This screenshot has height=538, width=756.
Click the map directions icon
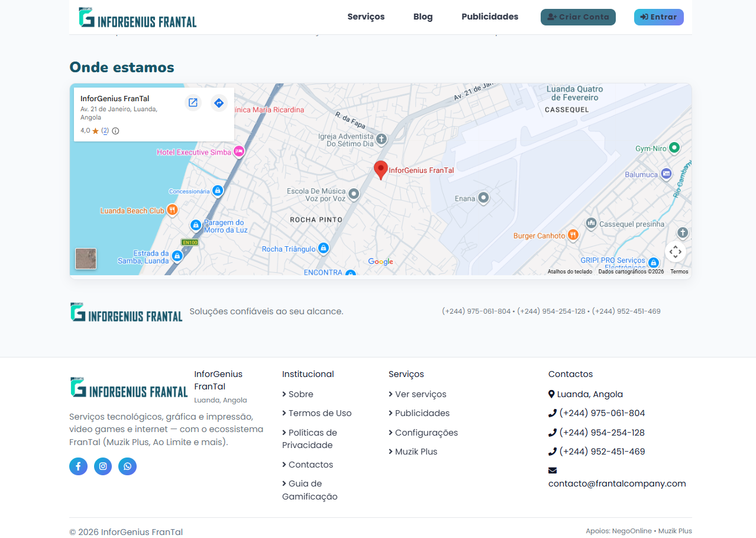tap(219, 103)
